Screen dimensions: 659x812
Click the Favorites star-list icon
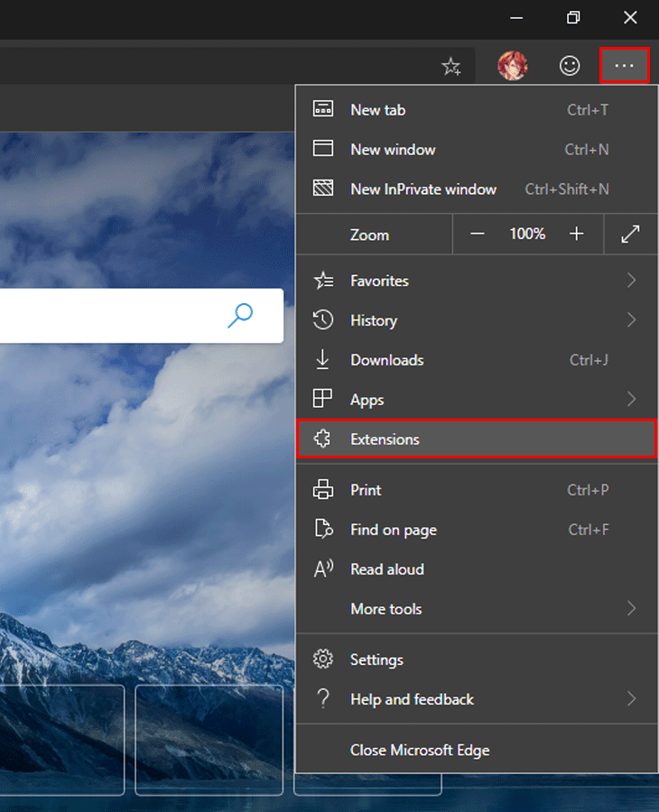[x=324, y=281]
